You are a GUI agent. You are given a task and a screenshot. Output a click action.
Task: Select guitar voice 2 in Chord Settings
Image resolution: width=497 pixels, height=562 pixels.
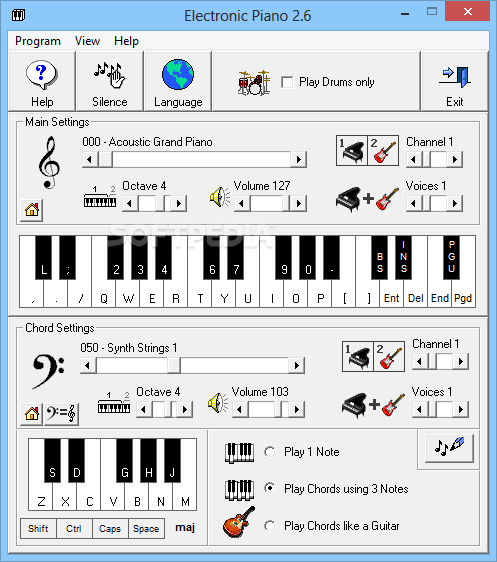[x=389, y=356]
